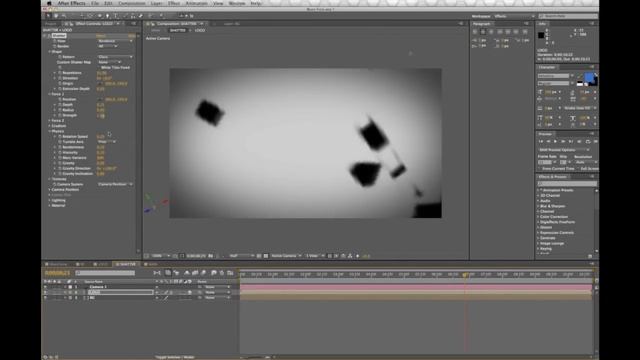The height and width of the screenshot is (360, 640).
Task: Click center-align text icon in Paragraph panel
Action: (483, 32)
